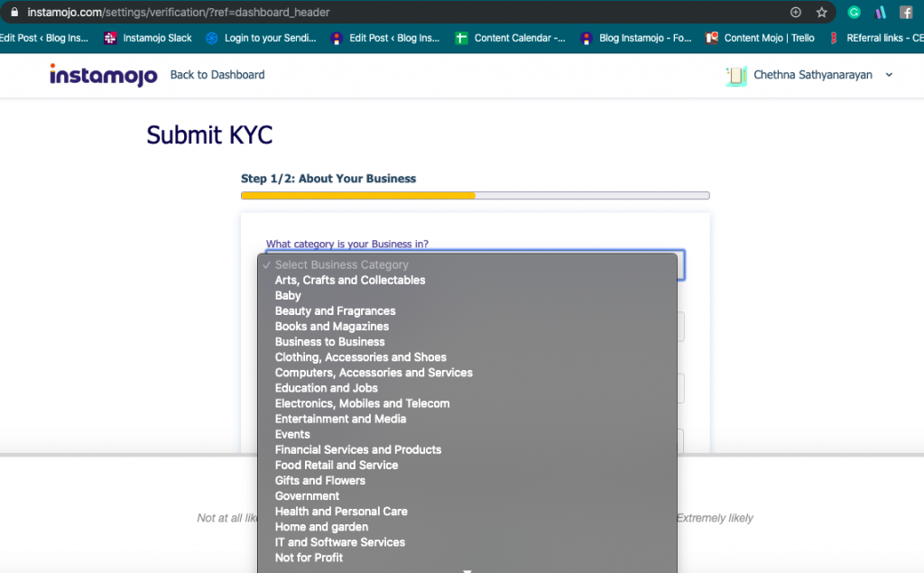Pick 'Food Retail and Service' category
The image size is (924, 573).
click(x=337, y=466)
